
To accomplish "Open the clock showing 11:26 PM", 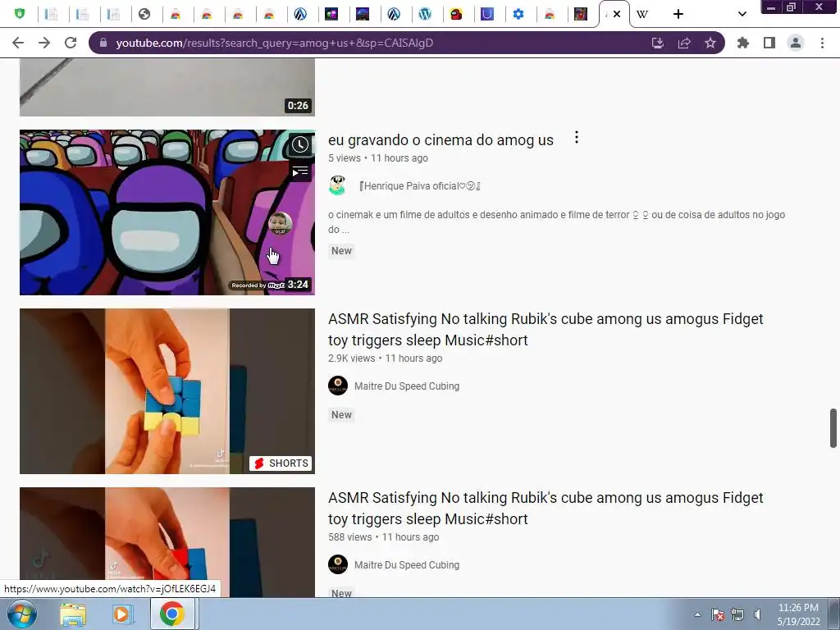I will pos(798,614).
